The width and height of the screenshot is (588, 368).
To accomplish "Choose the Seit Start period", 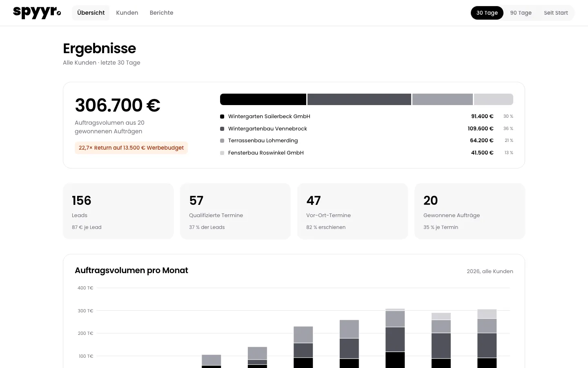I will click(556, 13).
